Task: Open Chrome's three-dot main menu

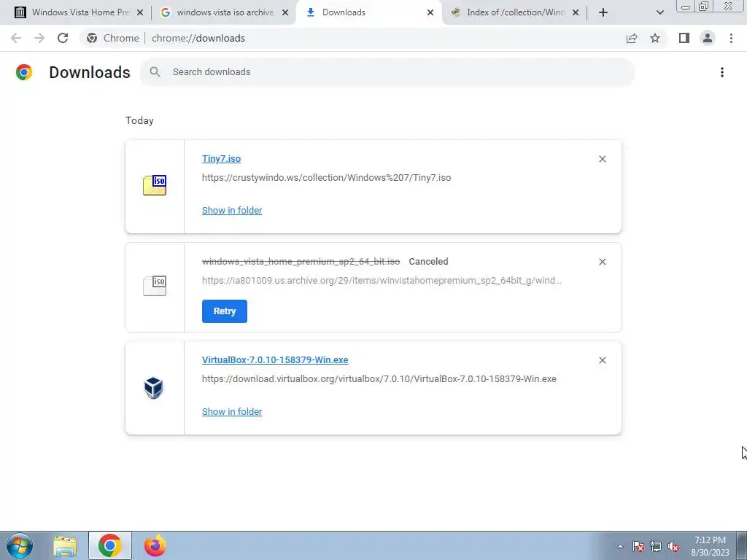Action: pos(731,38)
